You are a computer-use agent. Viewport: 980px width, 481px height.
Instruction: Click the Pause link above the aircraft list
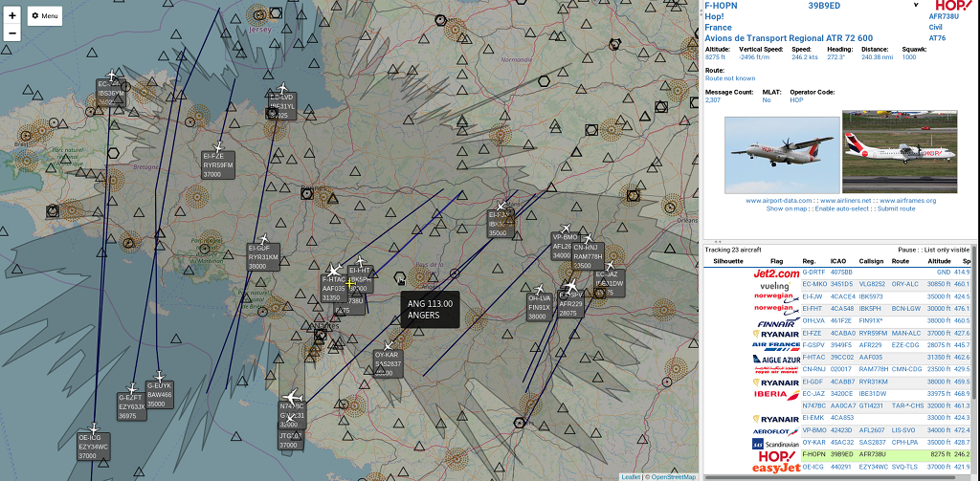(906, 250)
